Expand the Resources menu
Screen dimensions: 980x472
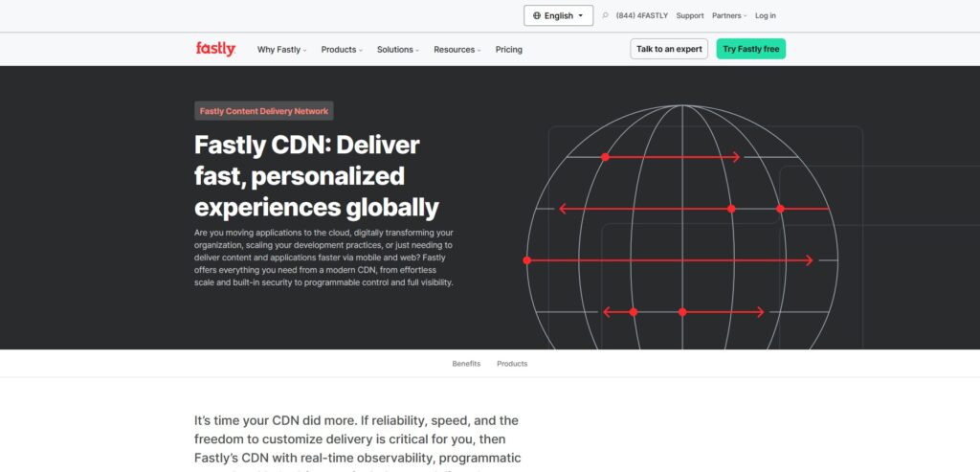(457, 50)
